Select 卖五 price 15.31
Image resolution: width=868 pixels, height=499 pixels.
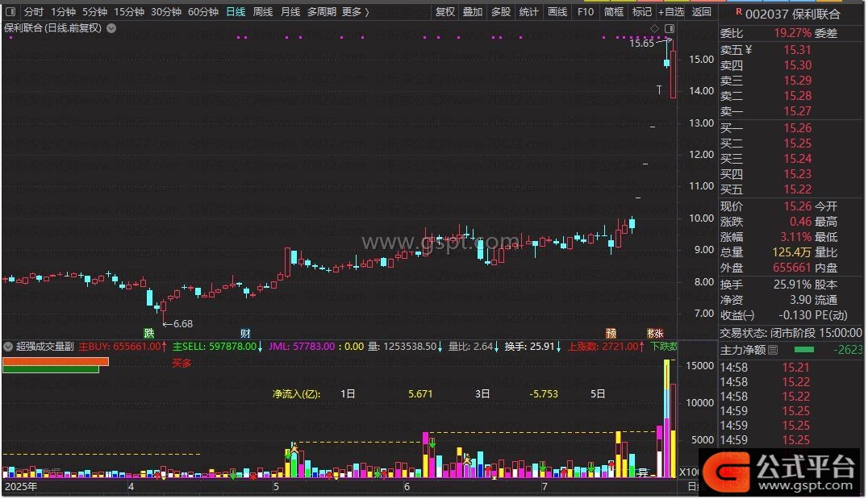797,50
